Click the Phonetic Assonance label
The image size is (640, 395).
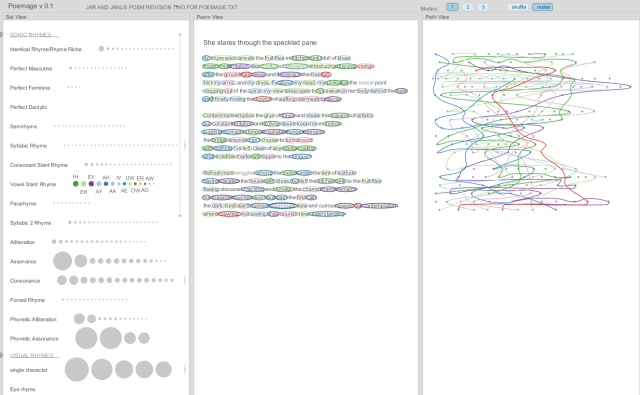pyautogui.click(x=34, y=338)
